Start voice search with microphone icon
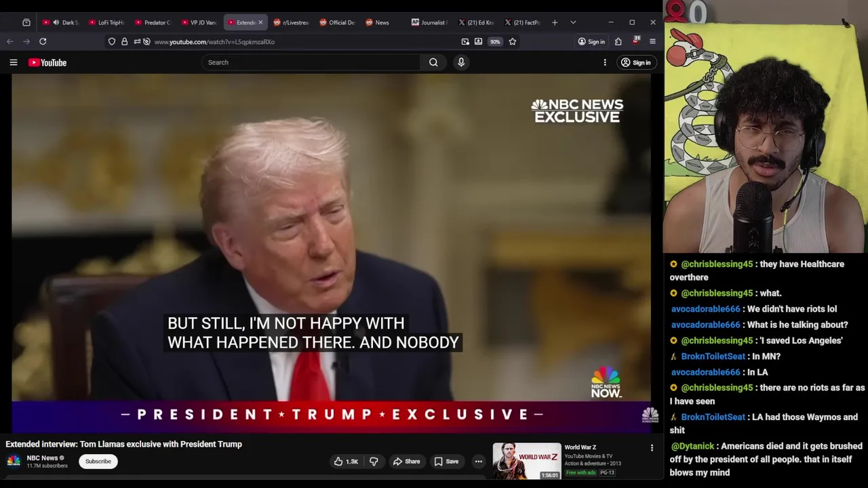This screenshot has height=488, width=868. click(x=461, y=62)
